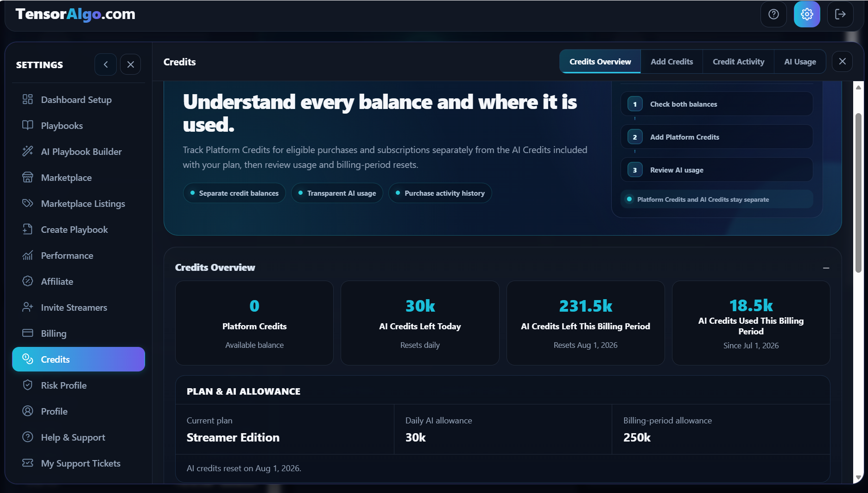The width and height of the screenshot is (868, 493).
Task: Click Purchase activity history pill
Action: (440, 193)
